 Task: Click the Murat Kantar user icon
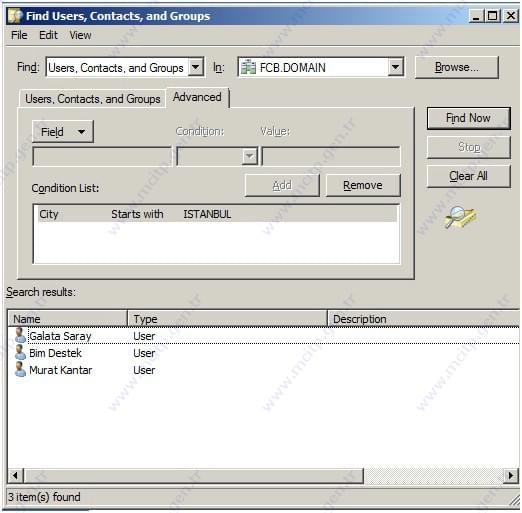(x=20, y=370)
